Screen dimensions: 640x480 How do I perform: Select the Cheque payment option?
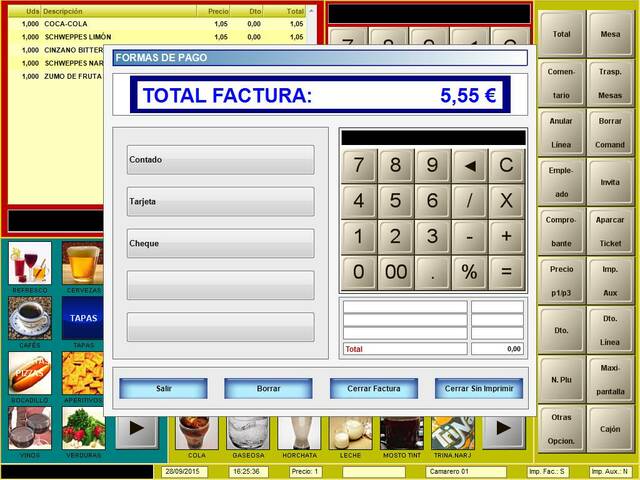221,244
